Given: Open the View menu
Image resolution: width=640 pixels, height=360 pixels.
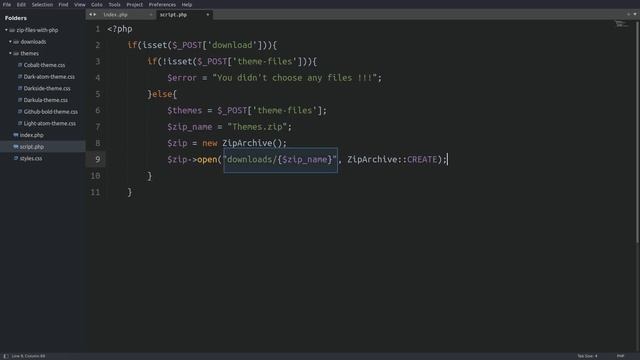Looking at the screenshot, I should (80, 4).
